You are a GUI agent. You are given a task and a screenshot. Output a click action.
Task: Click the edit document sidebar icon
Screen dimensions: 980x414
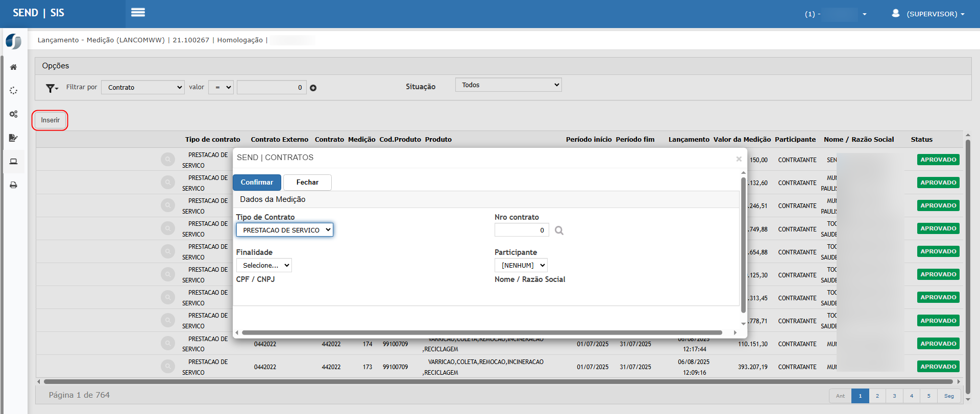pos(14,138)
